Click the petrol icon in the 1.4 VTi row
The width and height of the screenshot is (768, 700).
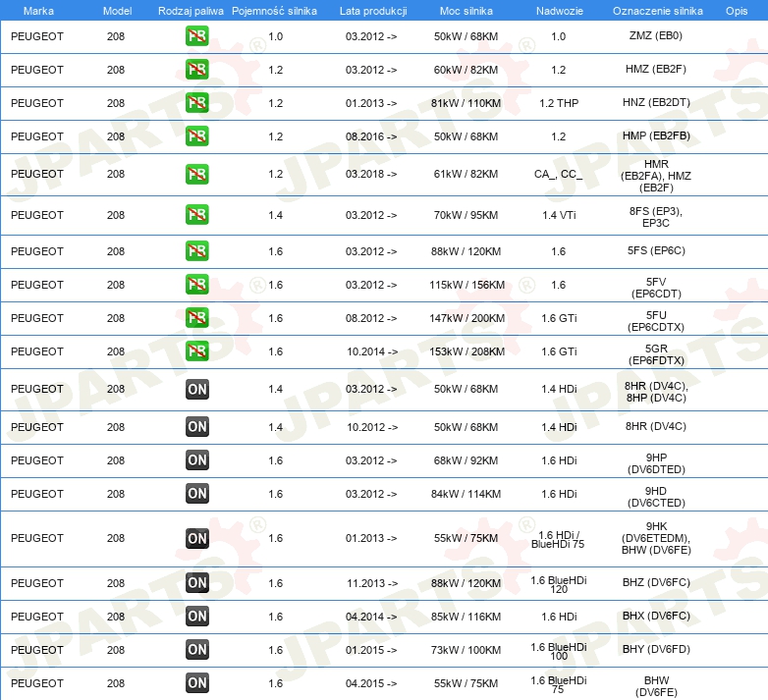pyautogui.click(x=196, y=215)
